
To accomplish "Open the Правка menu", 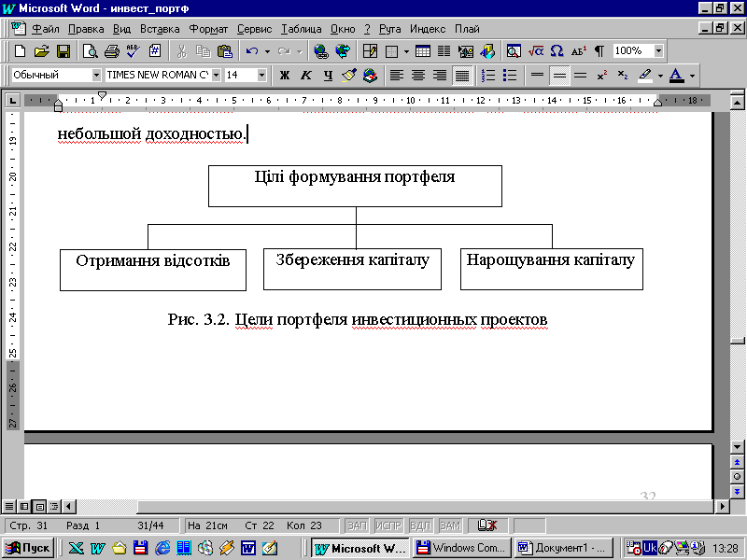I will point(86,29).
